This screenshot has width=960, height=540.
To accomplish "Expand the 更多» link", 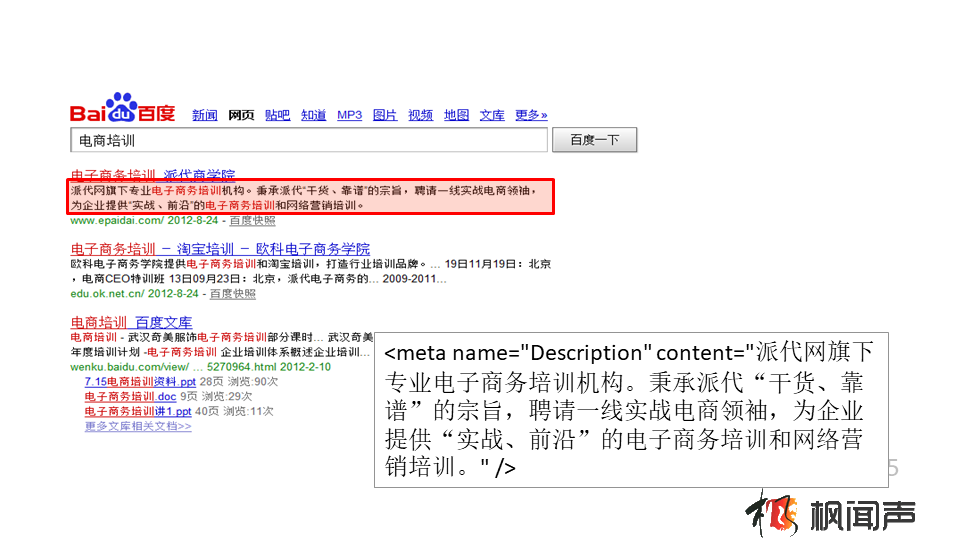I will pos(531,115).
